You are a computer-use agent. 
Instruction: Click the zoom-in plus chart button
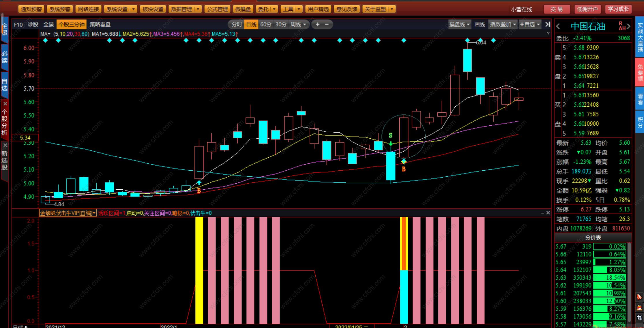tap(317, 24)
